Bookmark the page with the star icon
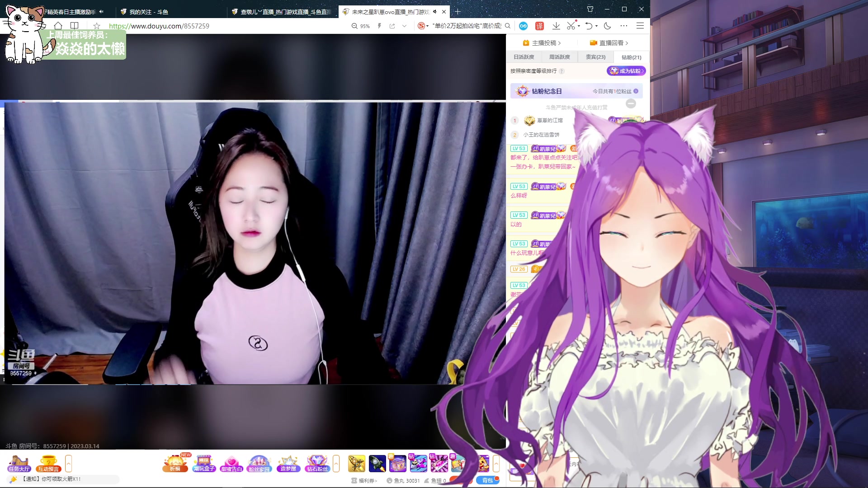 96,26
